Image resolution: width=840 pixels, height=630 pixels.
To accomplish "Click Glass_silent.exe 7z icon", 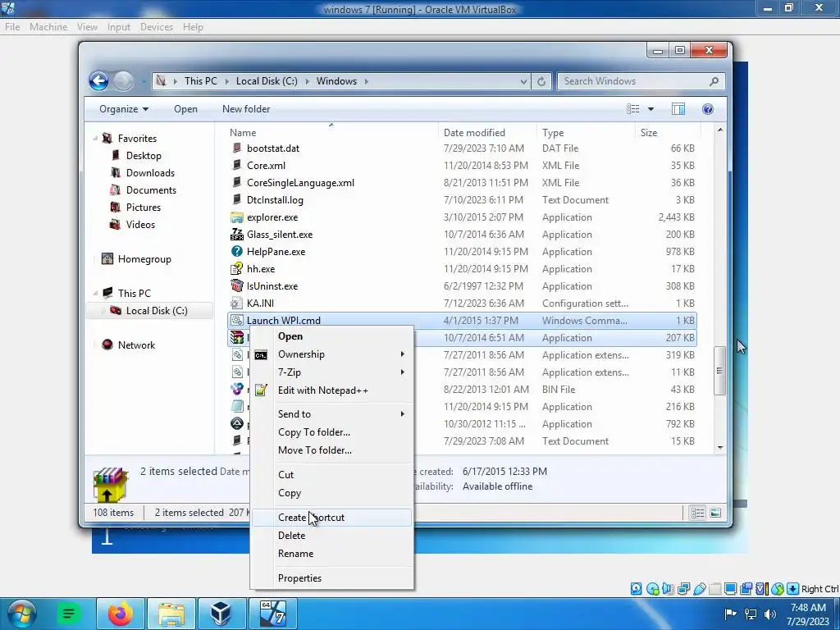I will (x=237, y=235).
